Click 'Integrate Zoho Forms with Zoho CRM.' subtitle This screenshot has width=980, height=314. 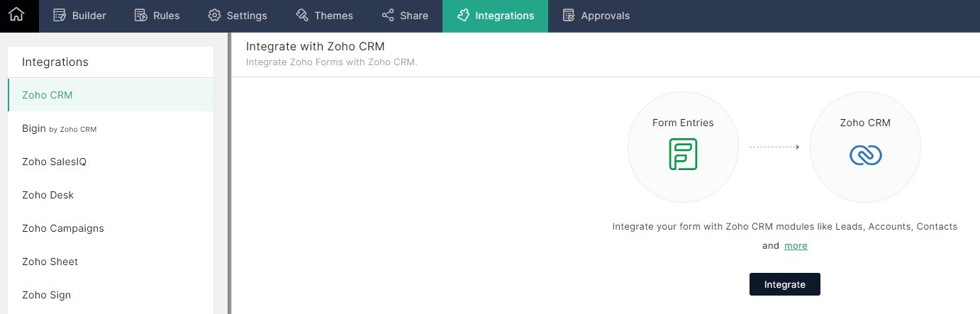pyautogui.click(x=331, y=62)
